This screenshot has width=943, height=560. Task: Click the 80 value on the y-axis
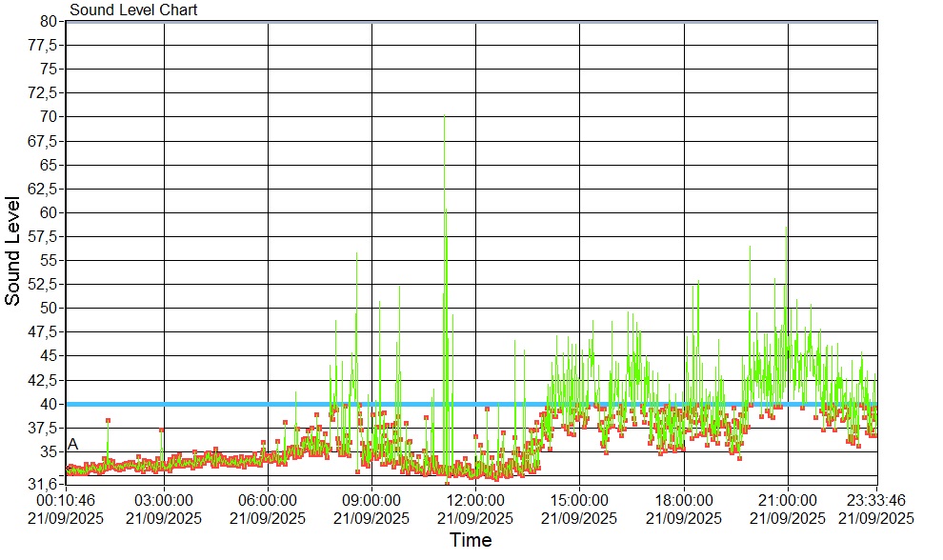click(50, 21)
